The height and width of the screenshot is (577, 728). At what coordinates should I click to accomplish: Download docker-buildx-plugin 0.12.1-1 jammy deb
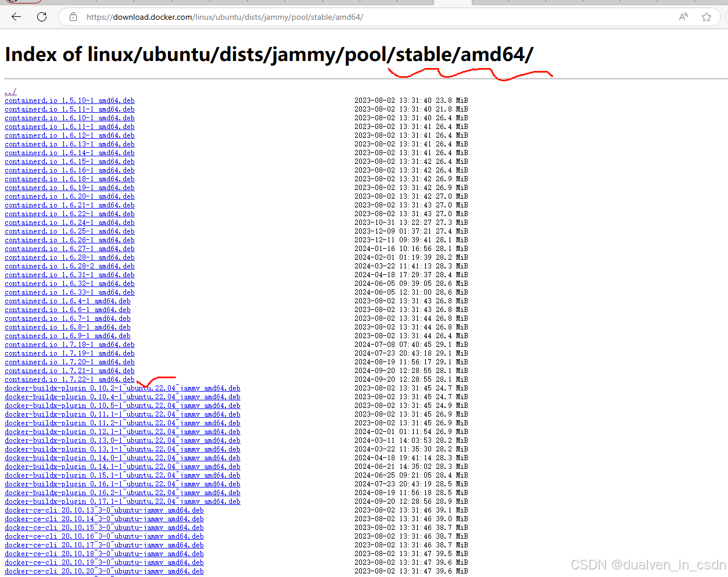tap(123, 432)
